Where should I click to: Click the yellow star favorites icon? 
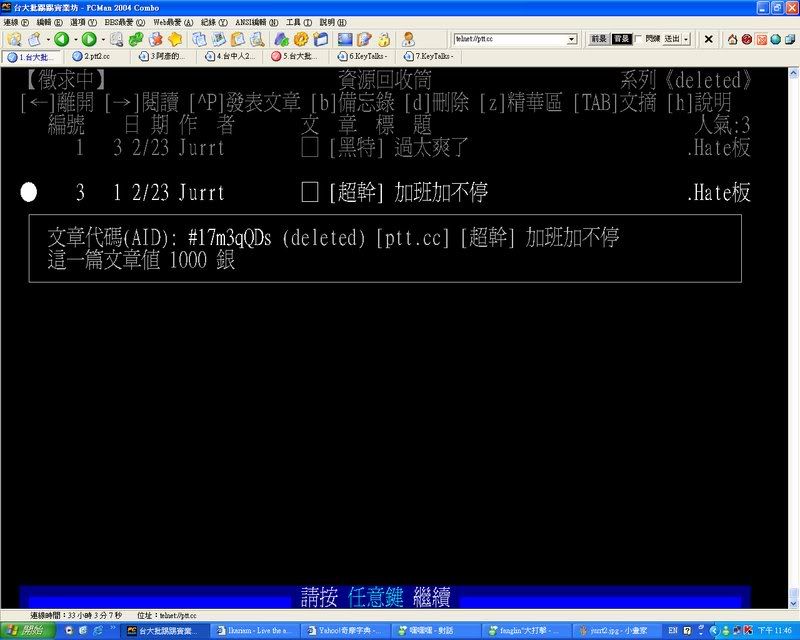pos(174,39)
